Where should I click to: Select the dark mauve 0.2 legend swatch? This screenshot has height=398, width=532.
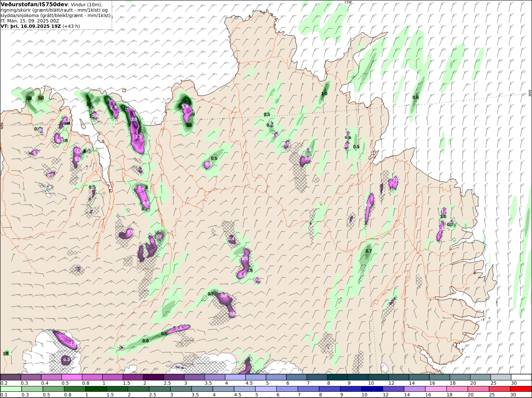[10, 377]
